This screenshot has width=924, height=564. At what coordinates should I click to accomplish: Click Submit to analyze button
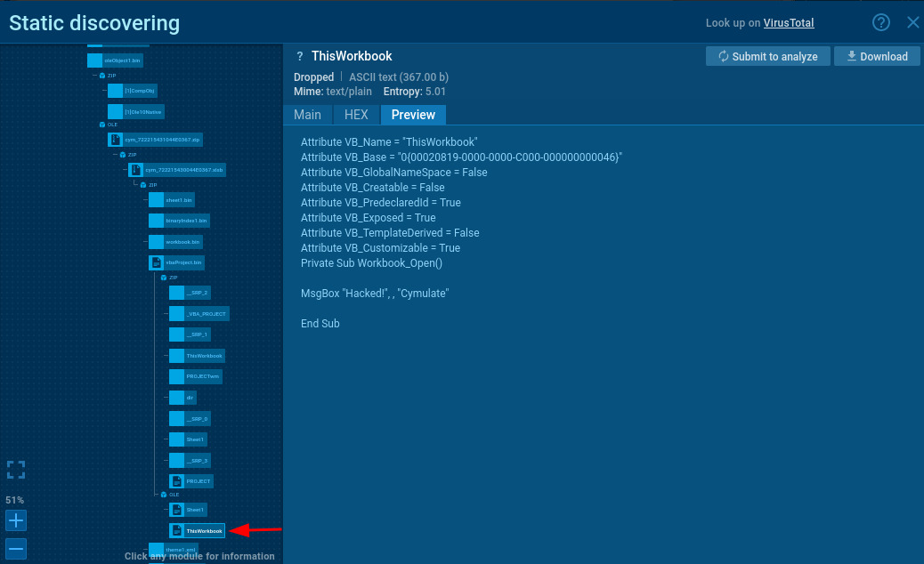tap(767, 56)
